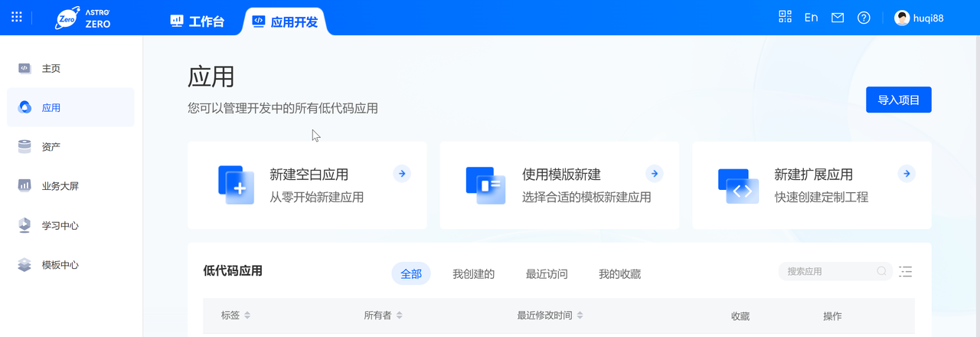Click the 使用模版新建 template icon
Screen dimensions: 980x337
485,185
